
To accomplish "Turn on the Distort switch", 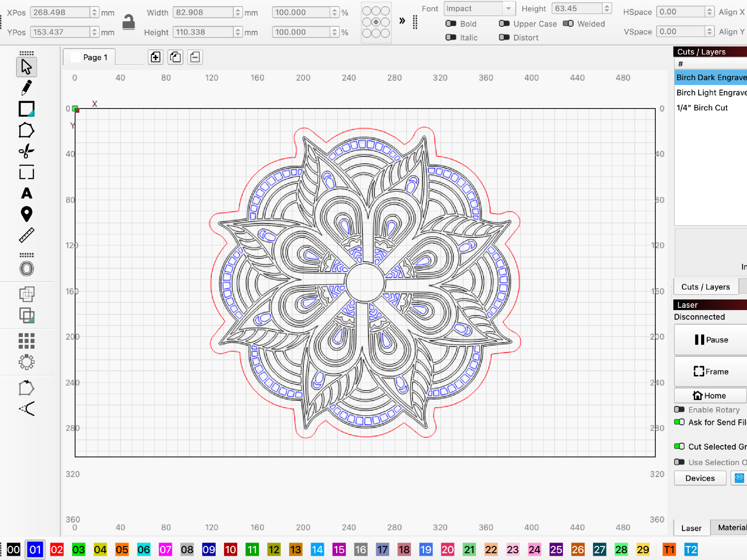I will coord(504,37).
